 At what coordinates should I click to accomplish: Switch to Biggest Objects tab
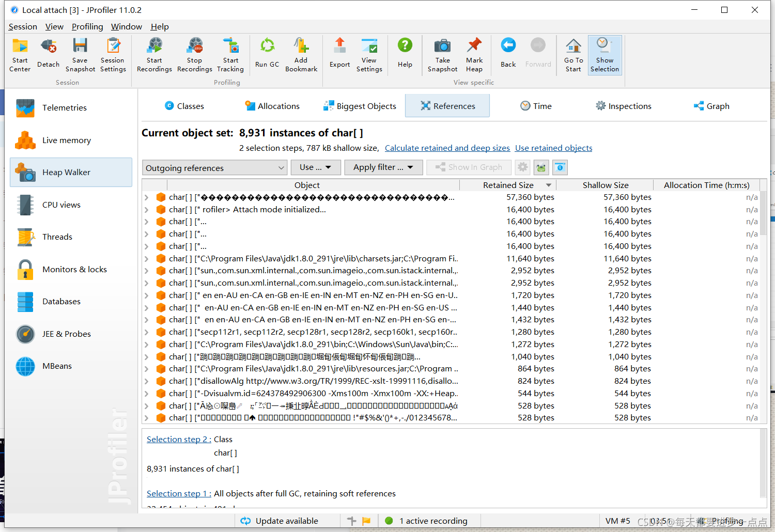pyautogui.click(x=360, y=106)
